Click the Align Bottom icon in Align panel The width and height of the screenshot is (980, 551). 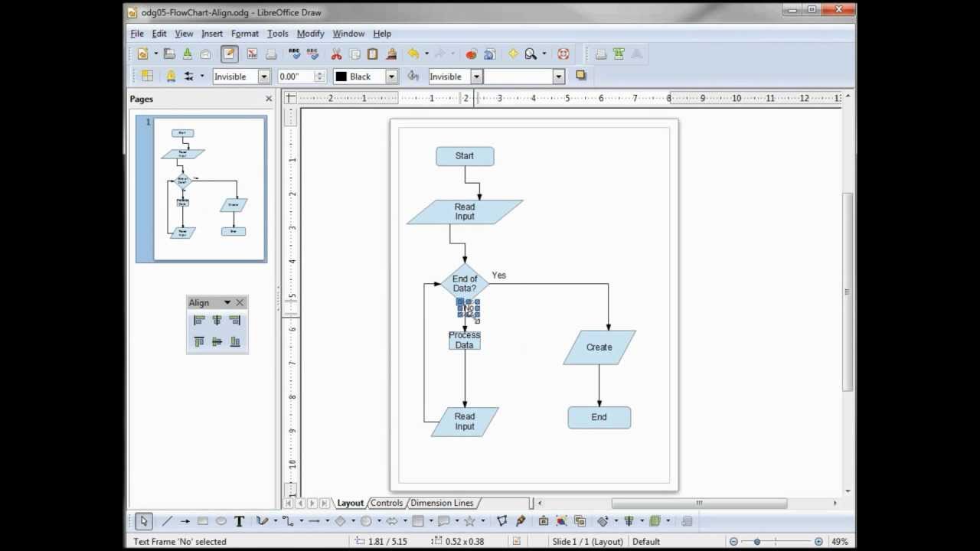(x=235, y=341)
